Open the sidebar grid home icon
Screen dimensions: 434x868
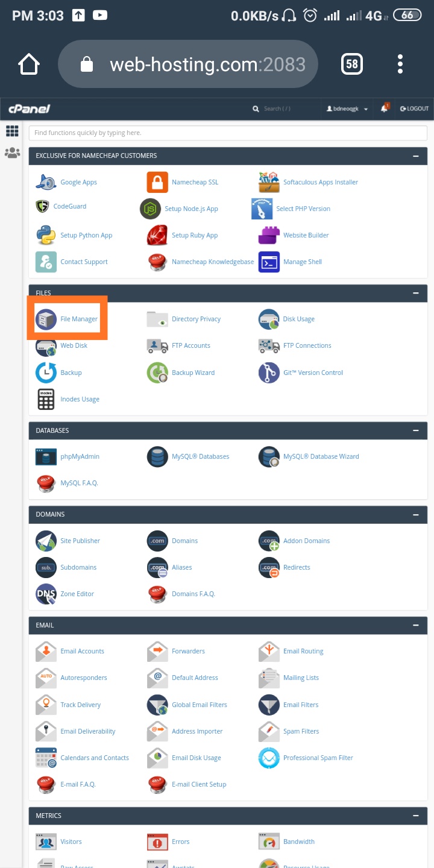(11, 131)
